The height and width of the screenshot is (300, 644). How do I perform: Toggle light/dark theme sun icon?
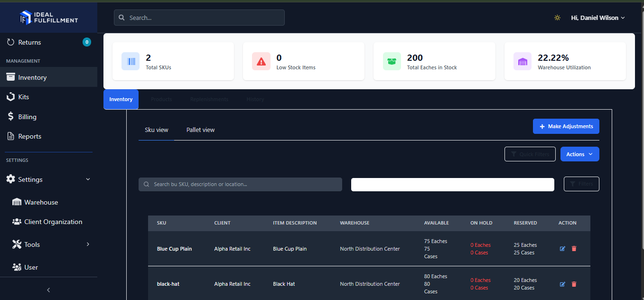point(557,18)
